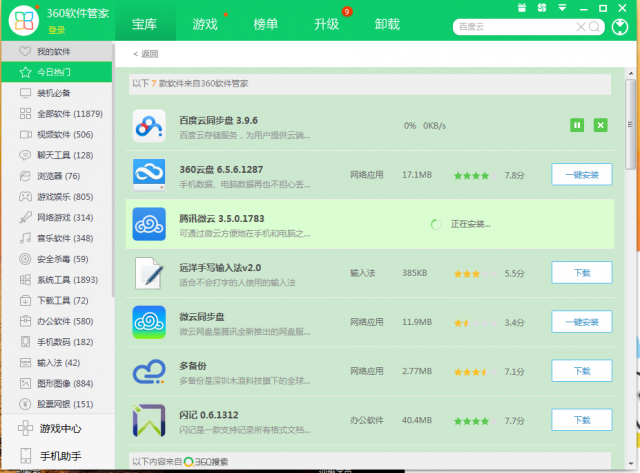Select 手机数码 (182) category
The height and width of the screenshot is (473, 640).
pyautogui.click(x=56, y=342)
